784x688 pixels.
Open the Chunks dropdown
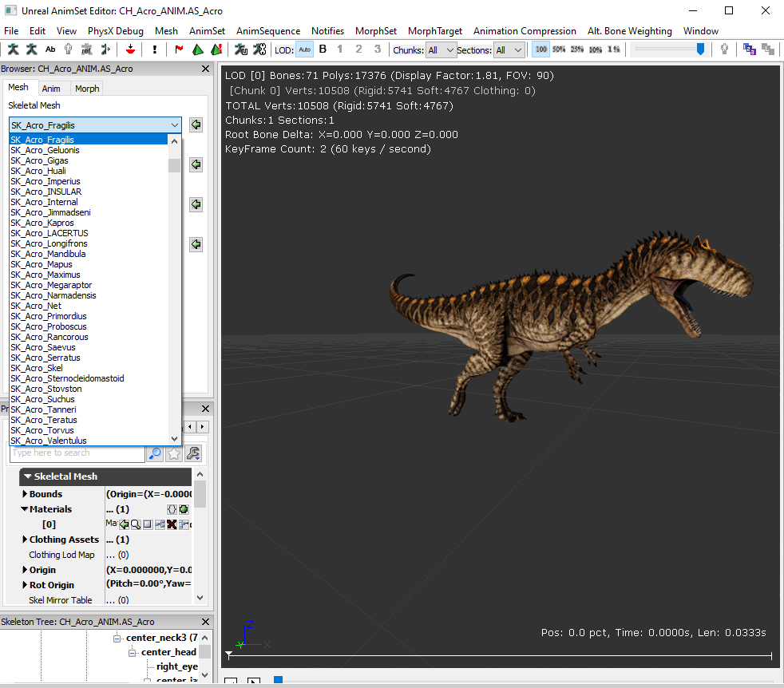441,50
